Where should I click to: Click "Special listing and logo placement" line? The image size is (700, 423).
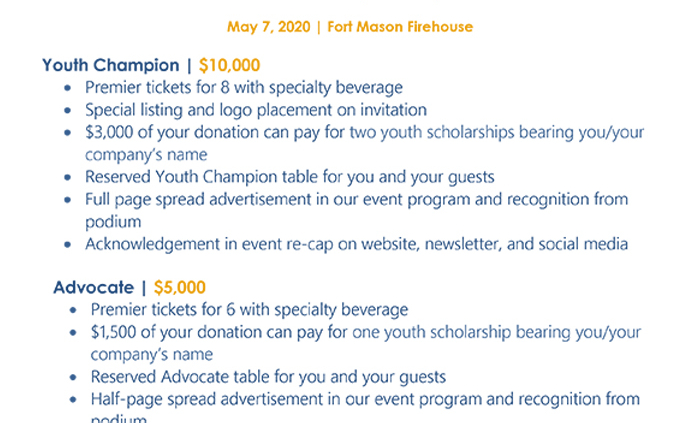point(255,110)
